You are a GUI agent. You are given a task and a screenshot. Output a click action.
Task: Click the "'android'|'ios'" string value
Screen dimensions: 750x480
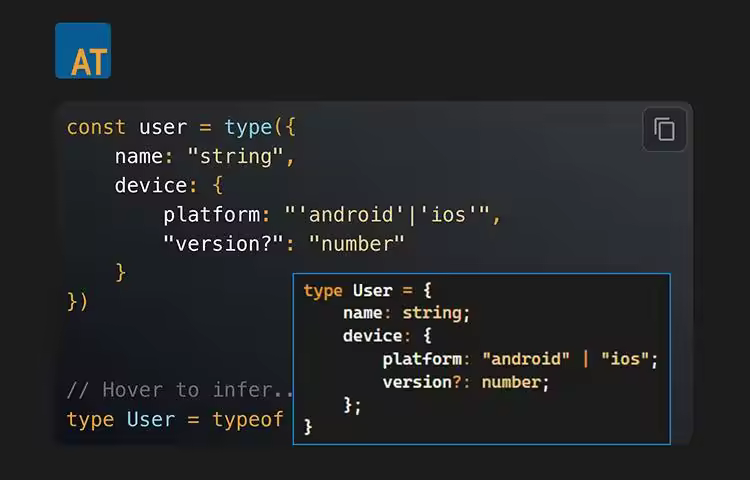[390, 215]
